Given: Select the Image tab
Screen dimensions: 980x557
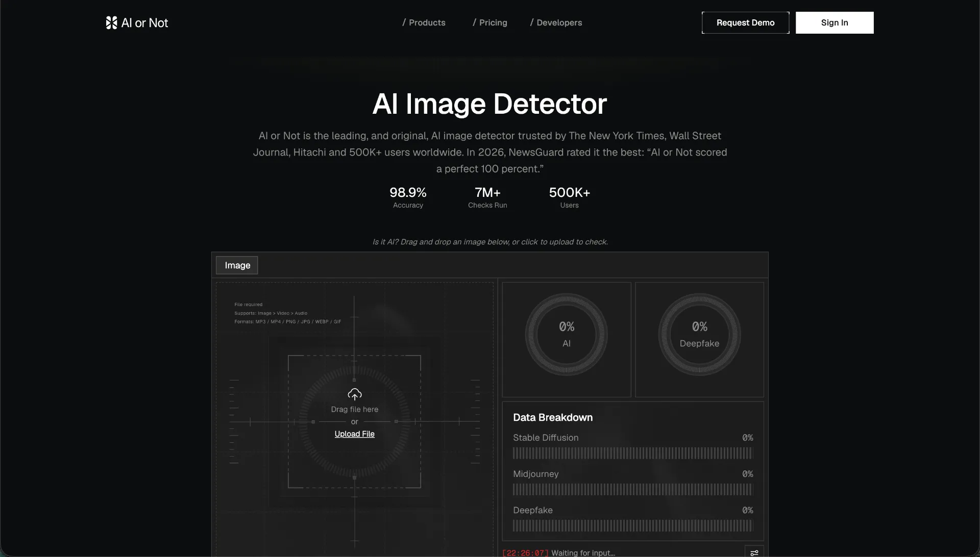Looking at the screenshot, I should coord(237,265).
